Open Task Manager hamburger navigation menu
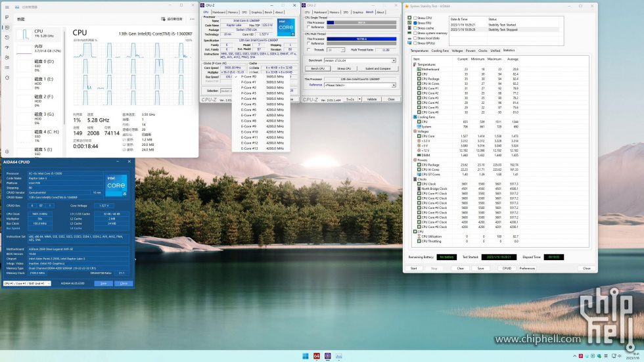Image resolution: width=644 pixels, height=362 pixels. click(x=7, y=7)
